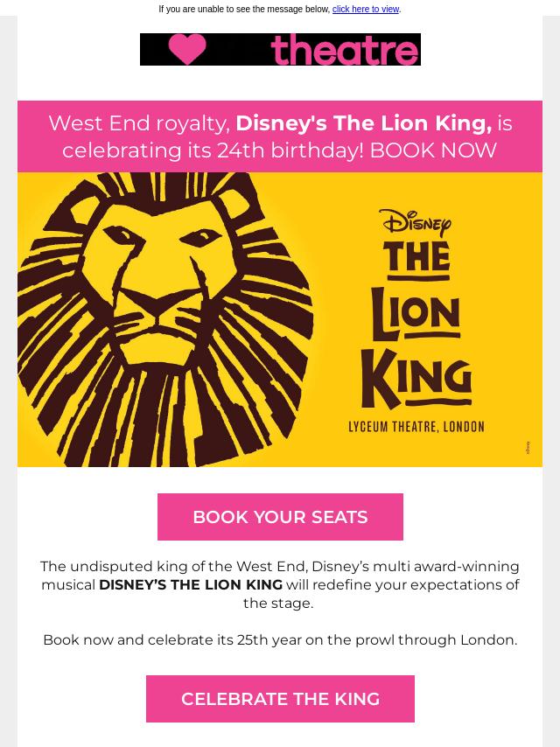This screenshot has width=560, height=747.
Task: Click the lion's right-side eye on the poster
Action: tap(200, 237)
